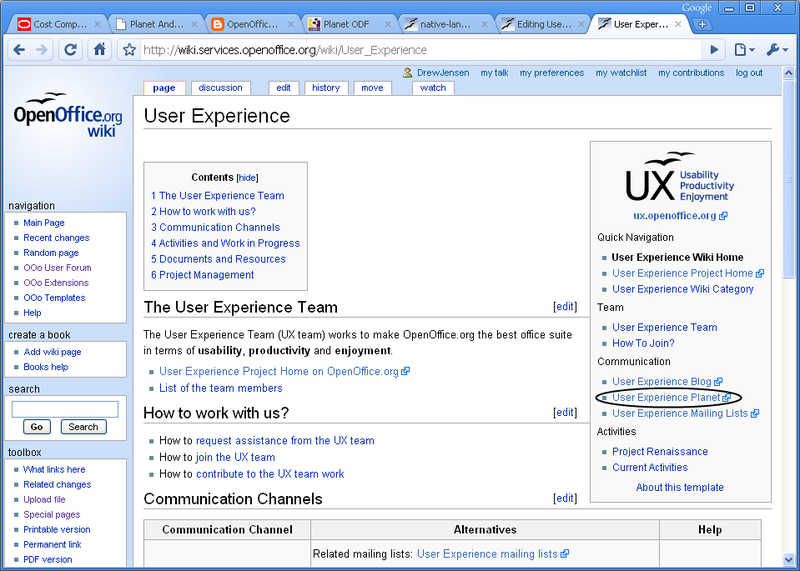800x571 pixels.
Task: Open the How To Join? link
Action: (643, 343)
